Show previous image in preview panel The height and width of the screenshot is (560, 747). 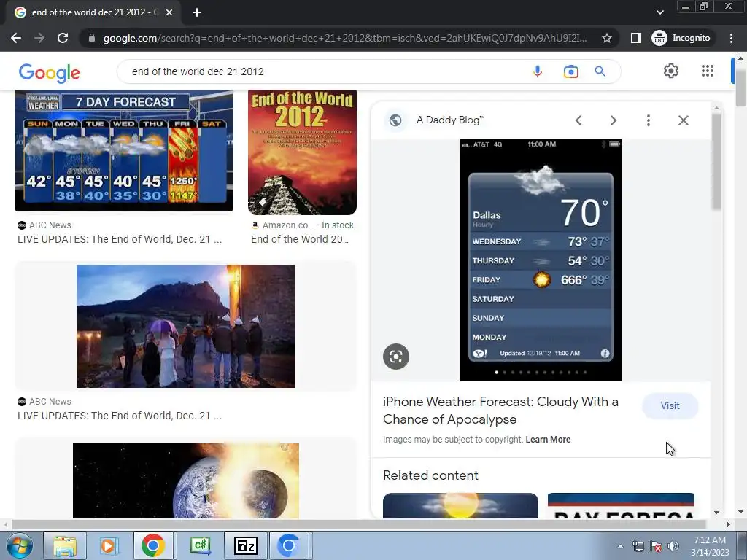click(x=578, y=120)
